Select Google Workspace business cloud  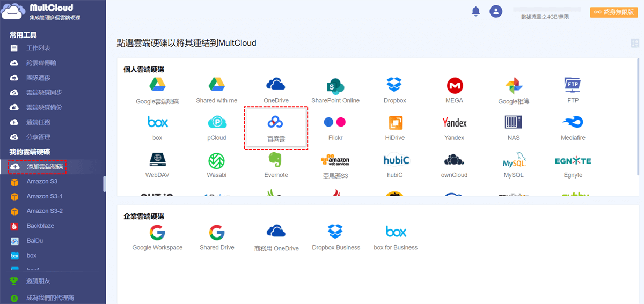click(x=157, y=232)
